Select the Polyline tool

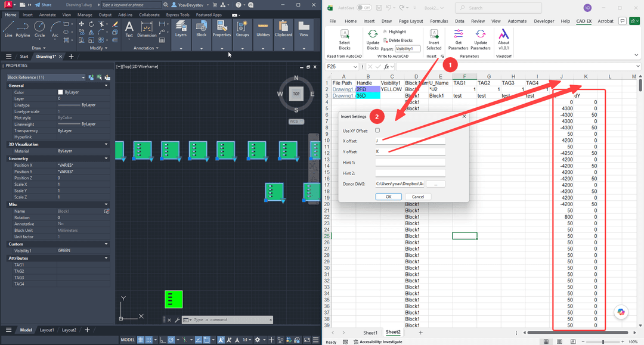23,30
